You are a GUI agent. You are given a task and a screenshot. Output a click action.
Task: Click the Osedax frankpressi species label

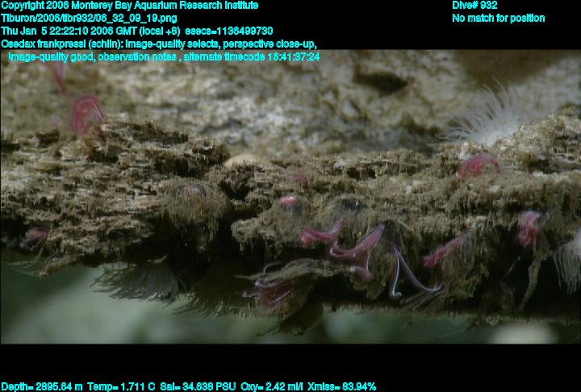61,44
